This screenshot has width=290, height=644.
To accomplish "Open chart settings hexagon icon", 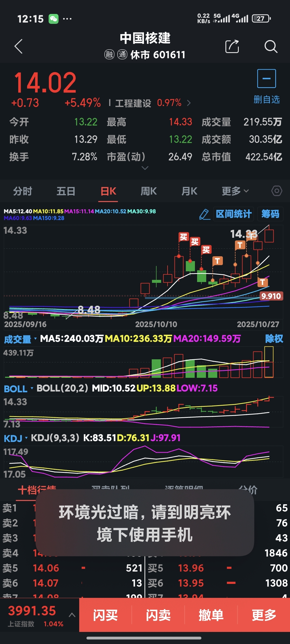I will (277, 191).
